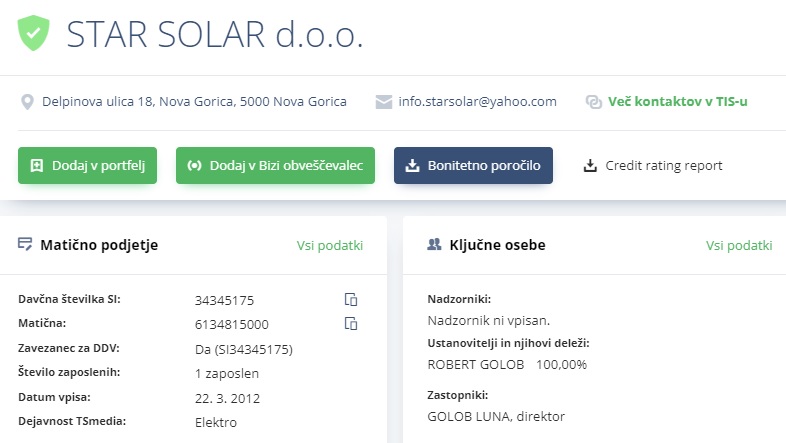
Task: Click the green verified shield icon
Action: 34,33
